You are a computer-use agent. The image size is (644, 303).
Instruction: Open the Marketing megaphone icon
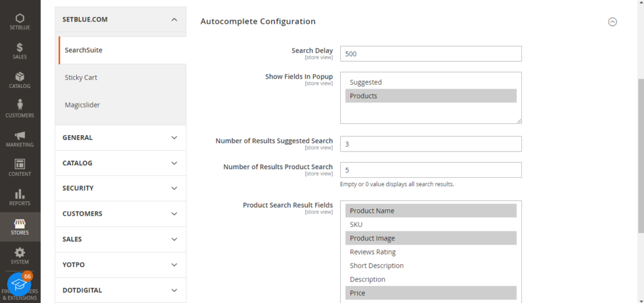click(19, 138)
